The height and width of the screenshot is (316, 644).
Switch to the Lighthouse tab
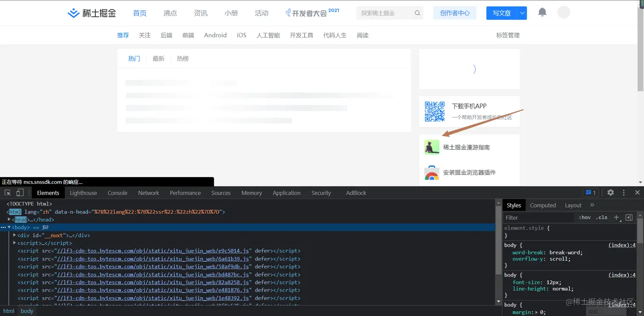coord(83,192)
